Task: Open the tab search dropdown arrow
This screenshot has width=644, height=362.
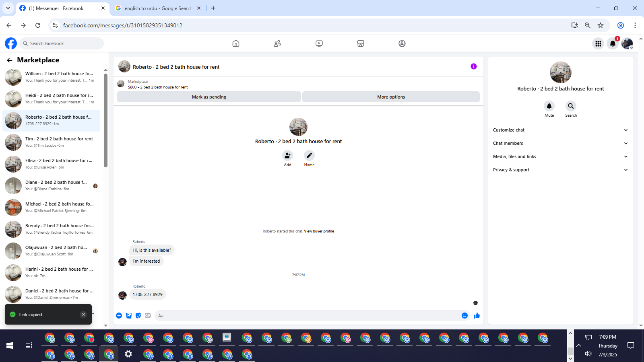Action: point(8,8)
